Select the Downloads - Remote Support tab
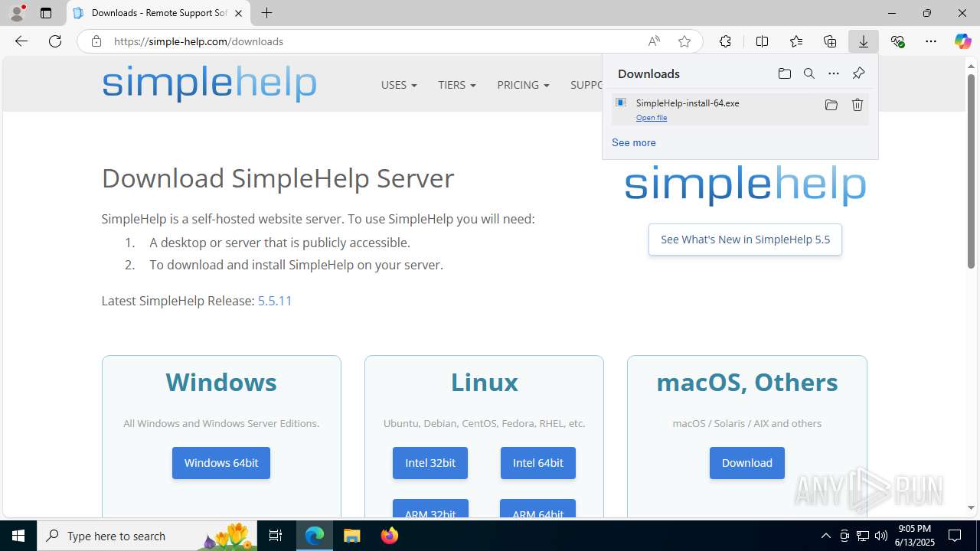Image resolution: width=980 pixels, height=551 pixels. click(158, 13)
